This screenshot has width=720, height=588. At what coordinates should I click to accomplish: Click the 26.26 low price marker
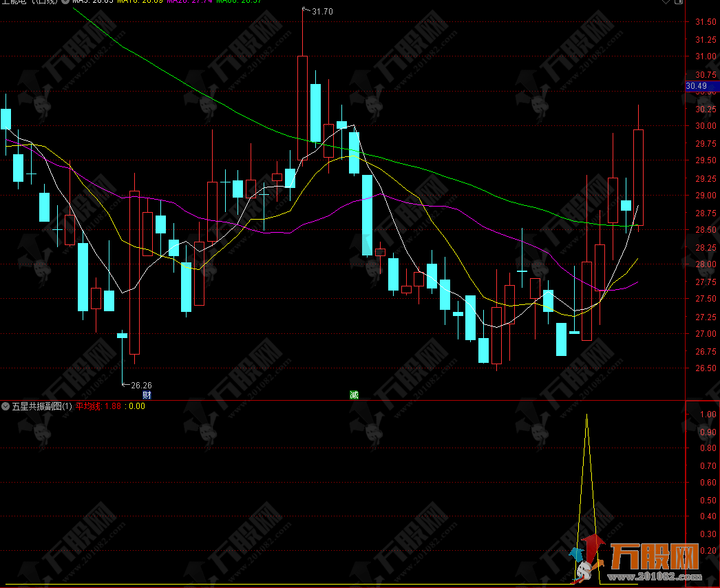point(141,385)
